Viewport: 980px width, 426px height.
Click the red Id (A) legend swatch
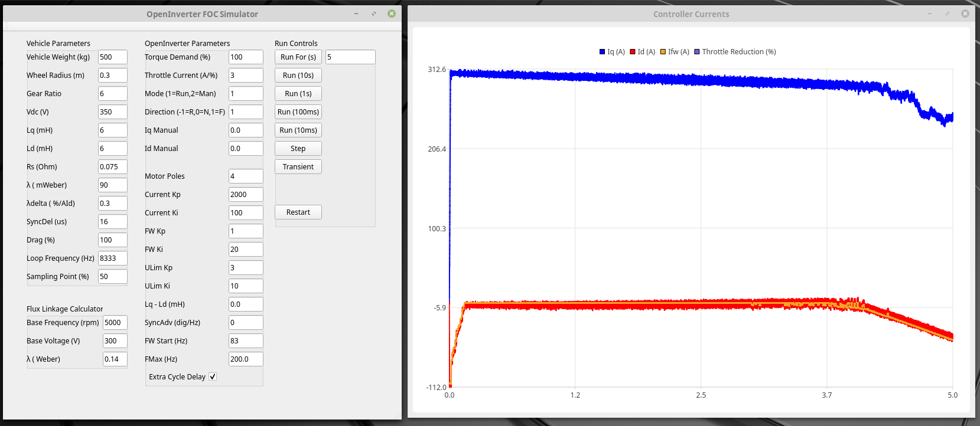[x=633, y=52]
